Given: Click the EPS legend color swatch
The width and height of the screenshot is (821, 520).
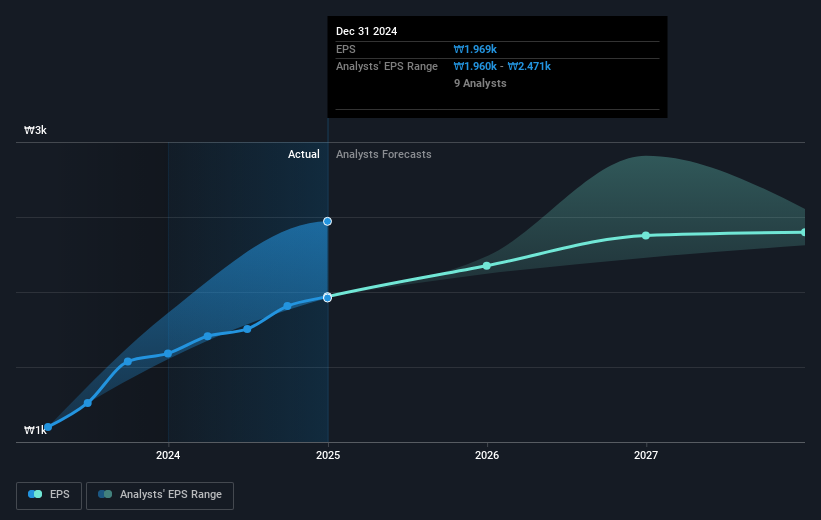Looking at the screenshot, I should tap(35, 494).
